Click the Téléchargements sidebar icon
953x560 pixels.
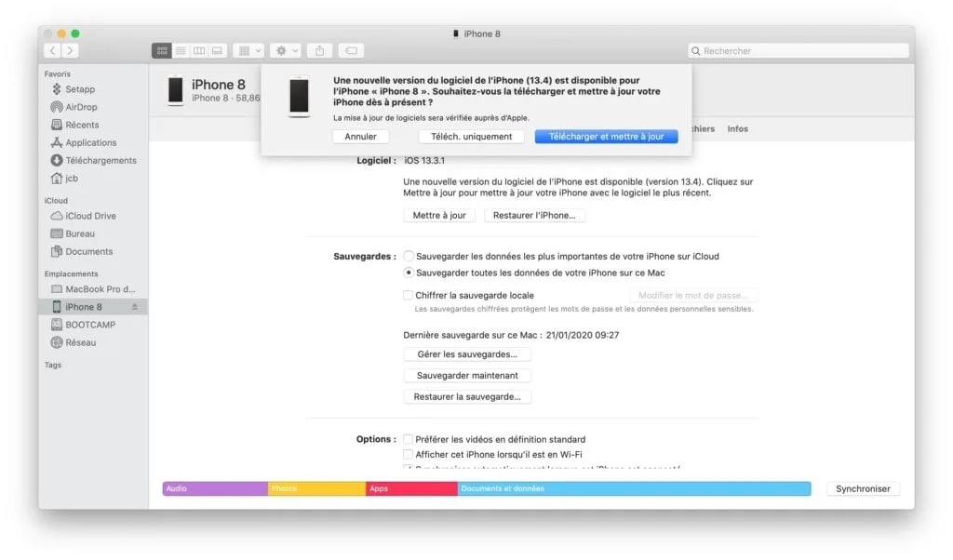59,159
